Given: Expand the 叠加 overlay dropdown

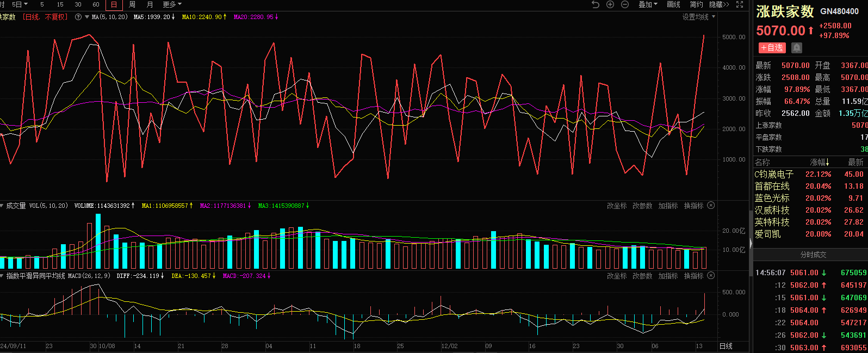Looking at the screenshot, I should coord(648,4).
